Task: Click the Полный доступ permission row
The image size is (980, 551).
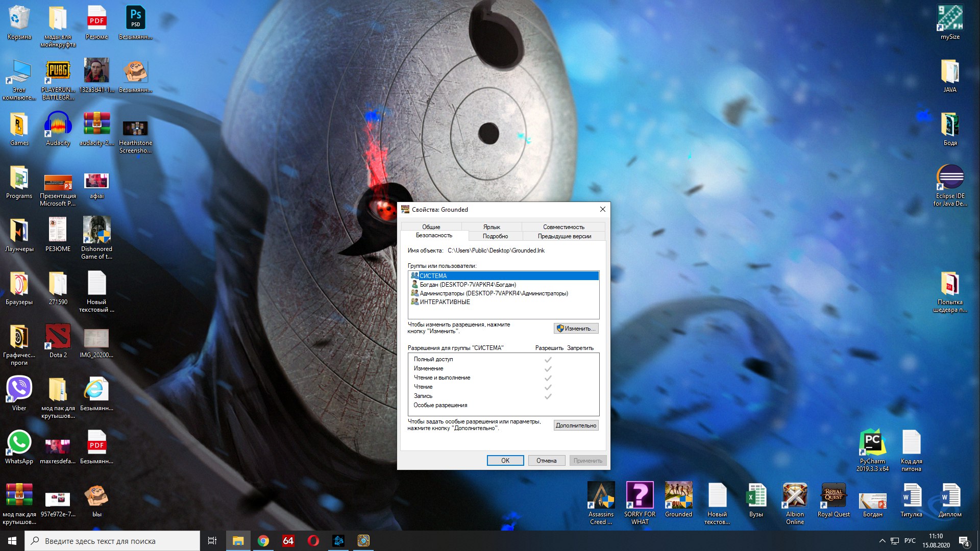Action: point(504,359)
